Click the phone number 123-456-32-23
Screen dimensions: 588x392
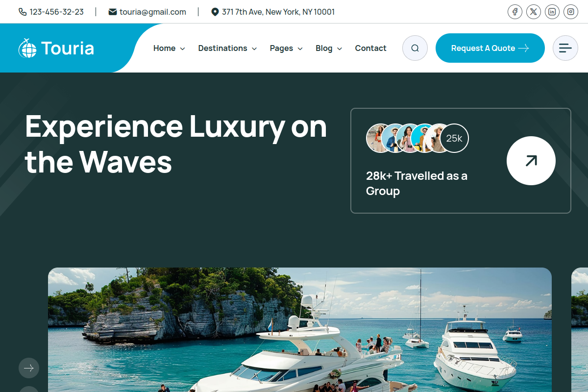click(51, 12)
